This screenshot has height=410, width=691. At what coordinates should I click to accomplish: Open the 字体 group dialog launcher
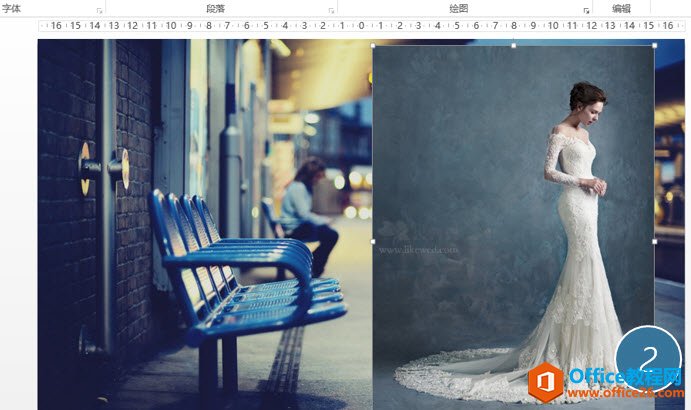click(x=99, y=10)
